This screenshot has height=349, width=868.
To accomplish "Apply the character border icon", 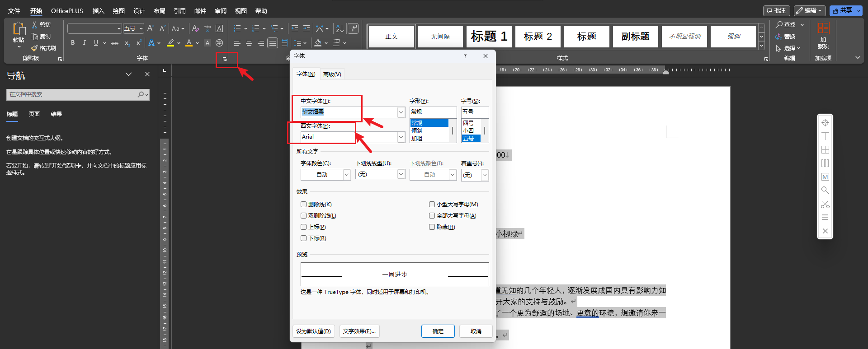I will pos(219,28).
